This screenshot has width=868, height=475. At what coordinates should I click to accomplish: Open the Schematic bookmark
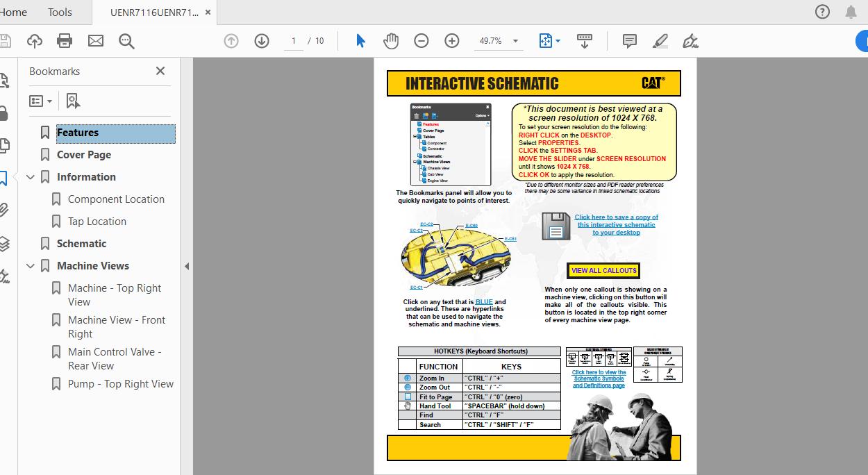click(81, 244)
